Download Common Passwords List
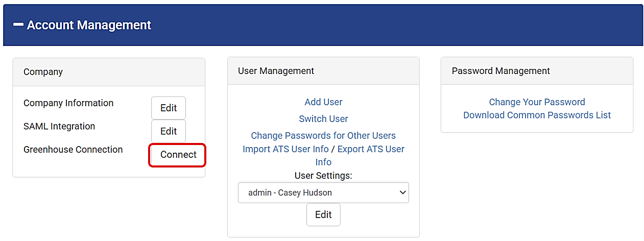644x241 pixels. coord(537,115)
